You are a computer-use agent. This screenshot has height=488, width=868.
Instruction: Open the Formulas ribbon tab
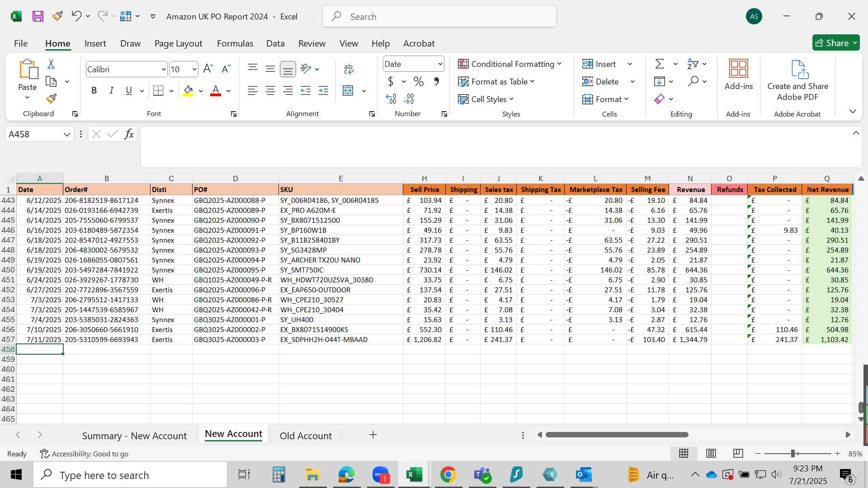235,43
